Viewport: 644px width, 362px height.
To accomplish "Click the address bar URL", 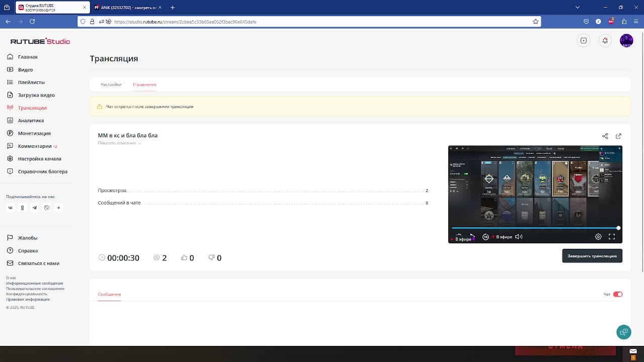I will tap(185, 22).
